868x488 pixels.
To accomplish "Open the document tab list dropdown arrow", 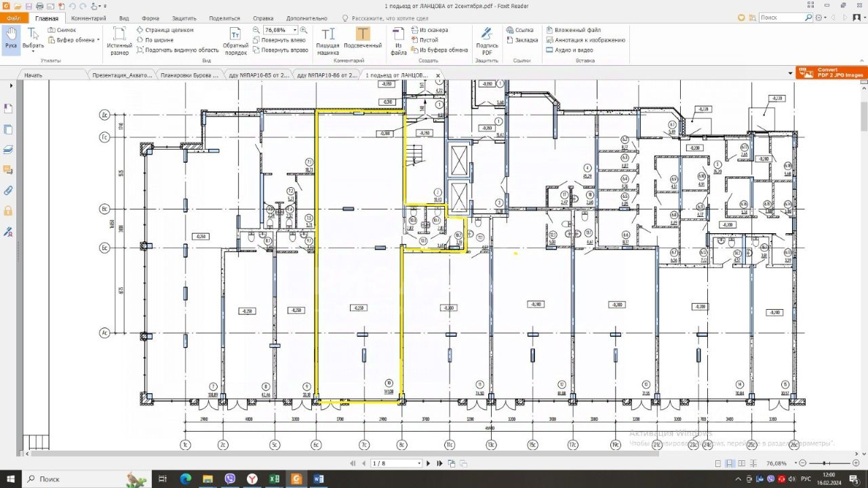I will (x=790, y=73).
